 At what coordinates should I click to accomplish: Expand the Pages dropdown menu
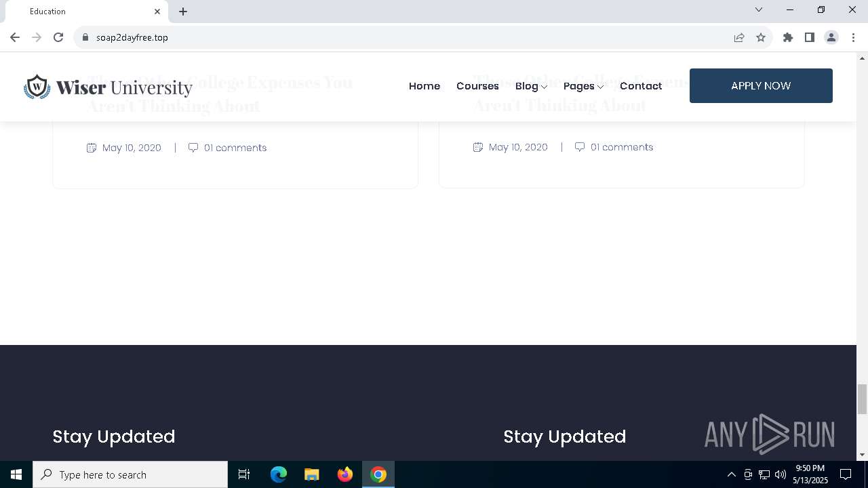click(583, 86)
